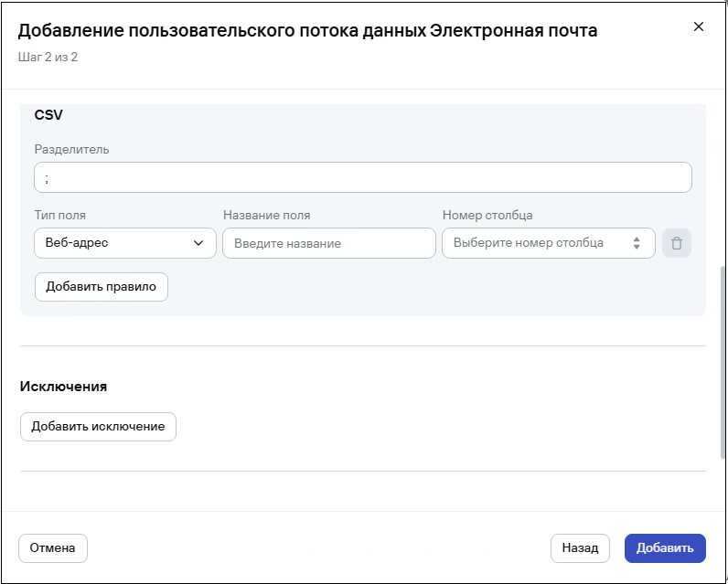Close the add data stream dialog
Viewport: 728px width, 584px height.
pos(699,27)
